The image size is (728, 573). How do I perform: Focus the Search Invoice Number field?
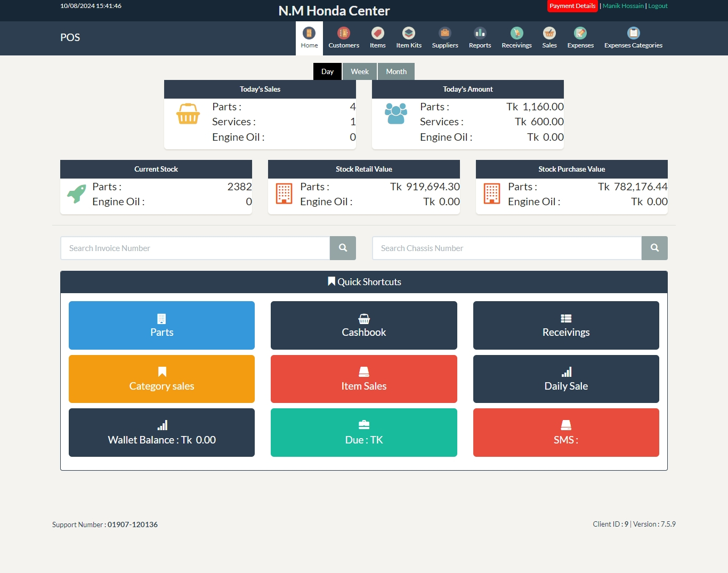195,248
